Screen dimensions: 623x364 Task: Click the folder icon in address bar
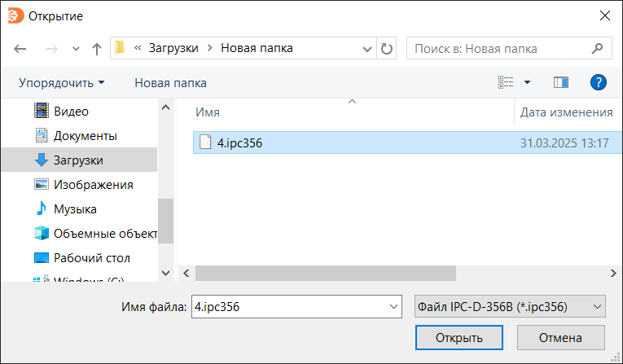[x=120, y=48]
